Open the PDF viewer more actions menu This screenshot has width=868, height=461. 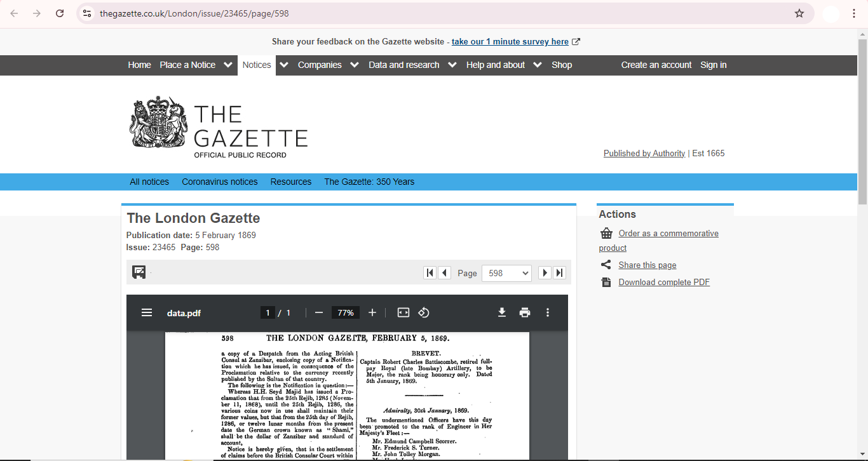(x=548, y=312)
